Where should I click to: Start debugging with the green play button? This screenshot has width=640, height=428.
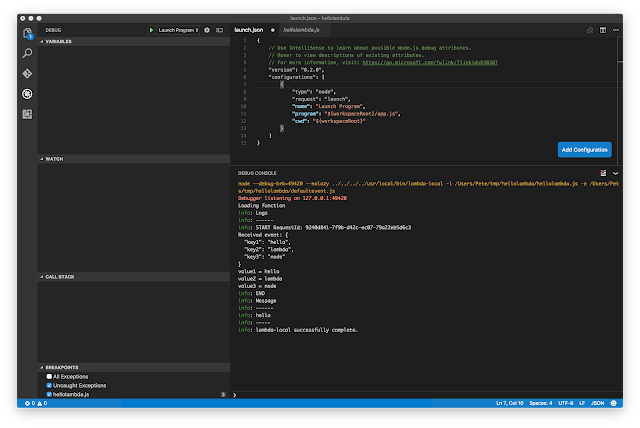coord(151,30)
